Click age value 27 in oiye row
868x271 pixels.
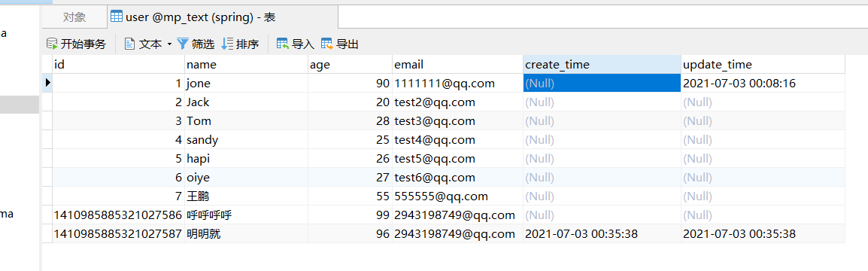(350, 178)
